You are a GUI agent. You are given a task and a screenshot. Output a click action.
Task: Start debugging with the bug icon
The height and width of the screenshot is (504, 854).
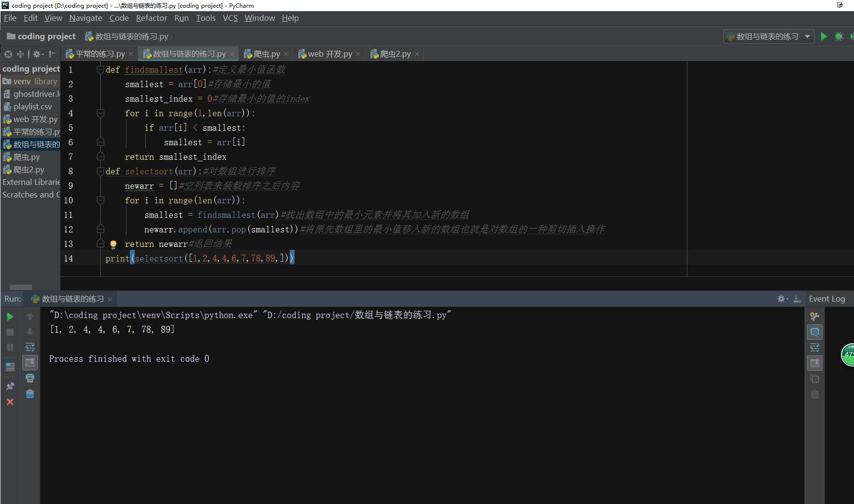click(839, 36)
